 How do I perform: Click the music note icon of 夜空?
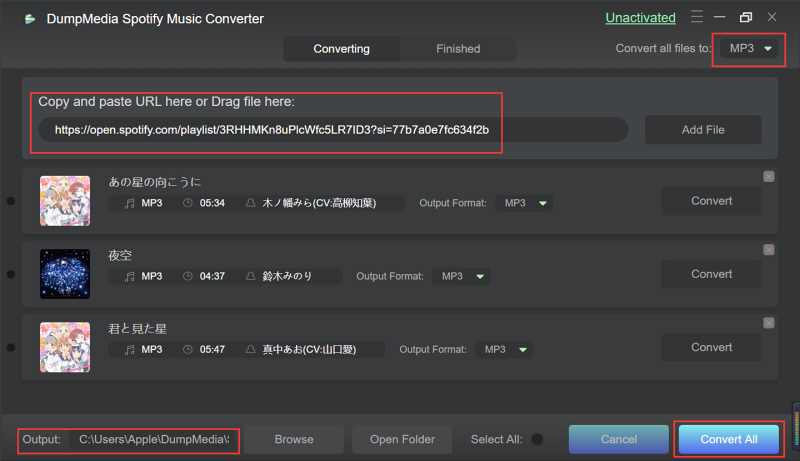click(x=130, y=276)
